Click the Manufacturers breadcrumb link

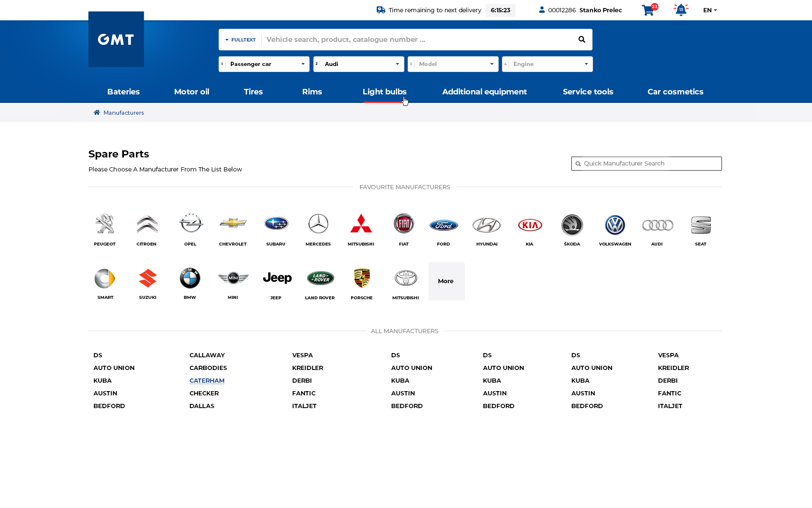[123, 113]
